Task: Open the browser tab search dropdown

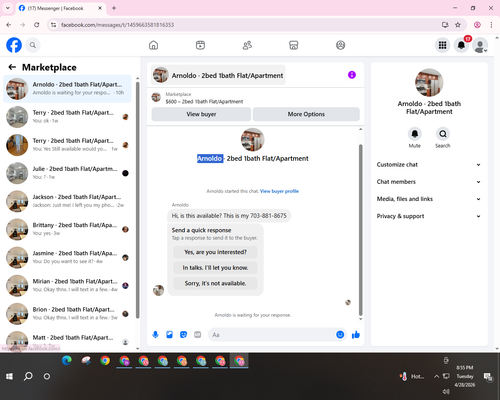Action: pos(8,8)
